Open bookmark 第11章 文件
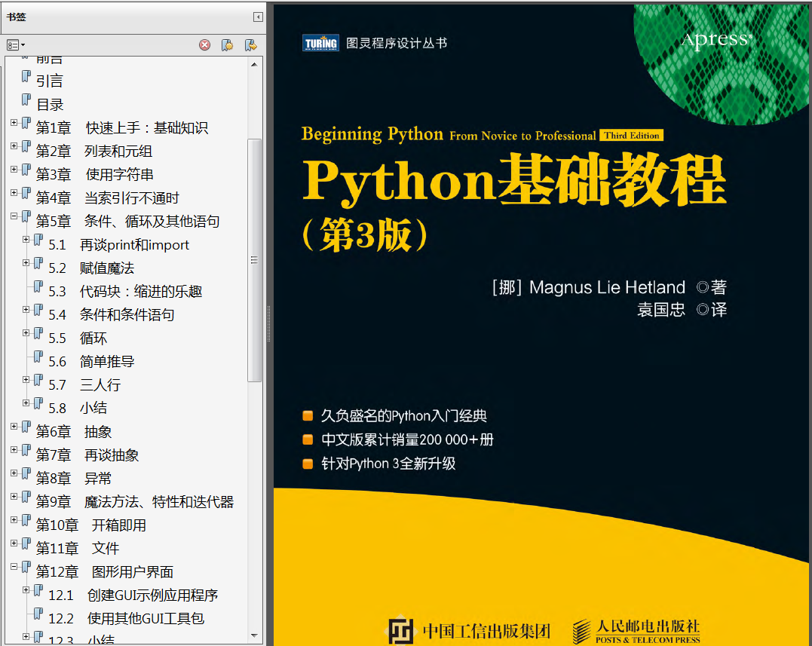The image size is (812, 646). 77,548
